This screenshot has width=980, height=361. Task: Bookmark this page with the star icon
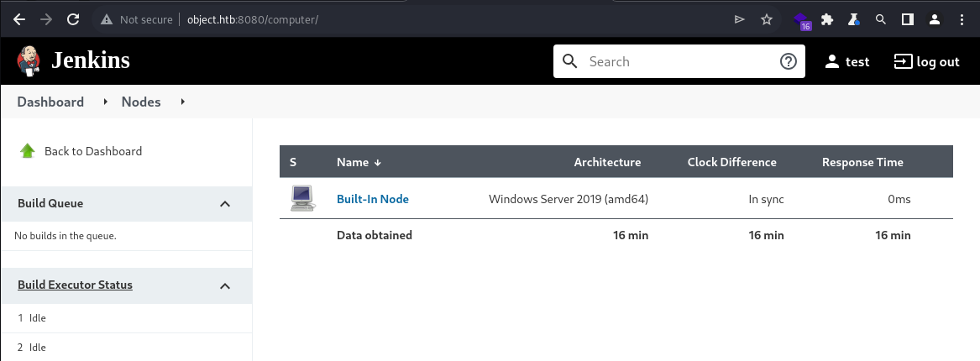point(767,19)
